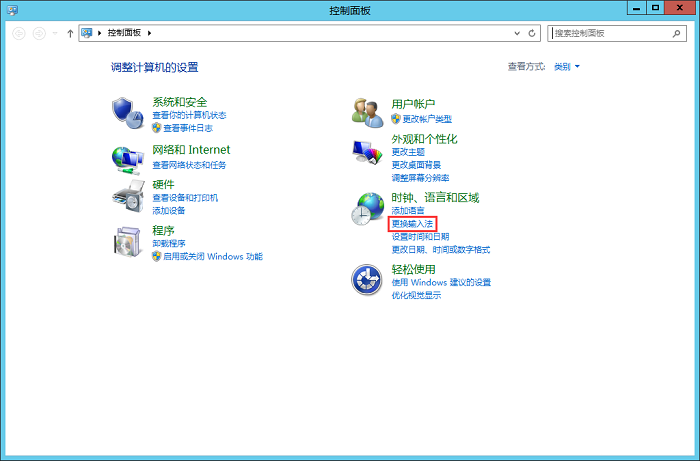Click the Forward navigation arrow
Image resolution: width=700 pixels, height=463 pixels.
tap(39, 33)
